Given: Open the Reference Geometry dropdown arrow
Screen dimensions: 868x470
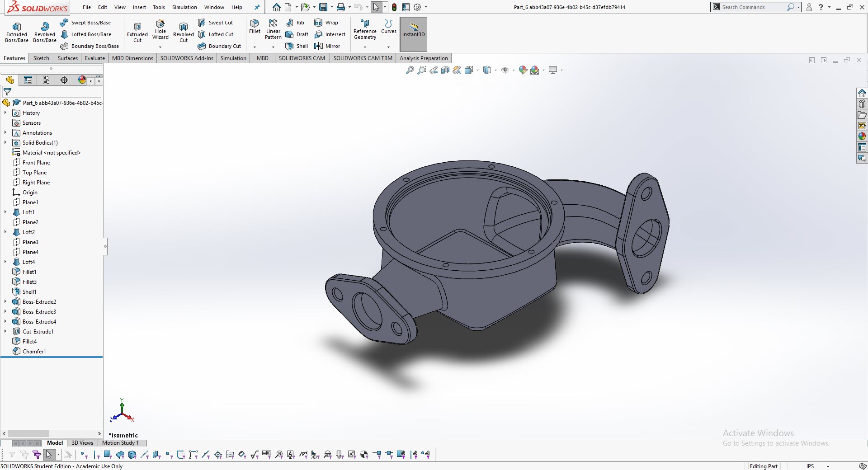Looking at the screenshot, I should 365,47.
